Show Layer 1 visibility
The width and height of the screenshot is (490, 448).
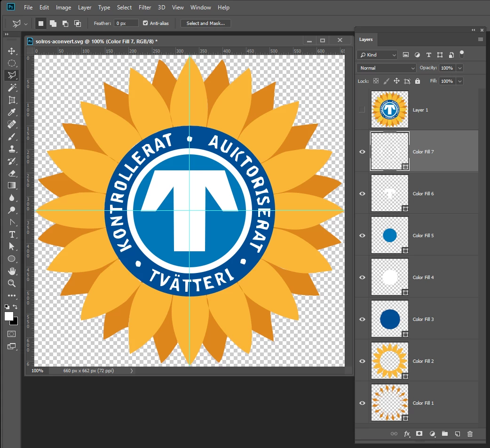tap(362, 110)
